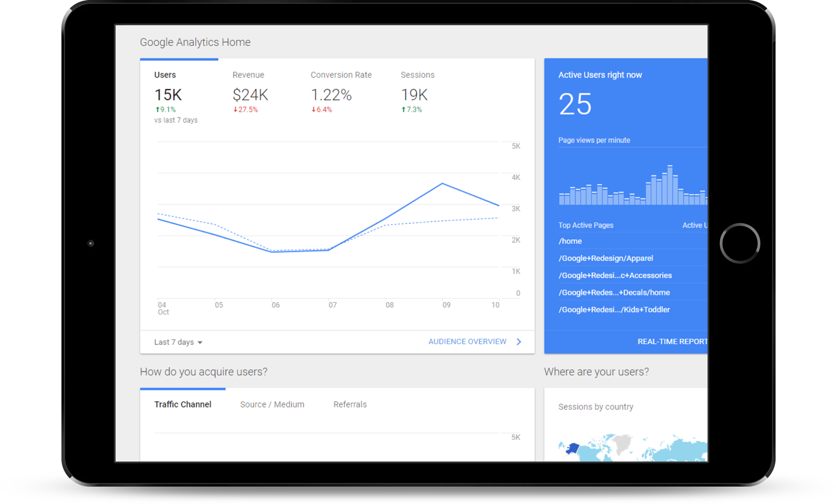Click the Page views per minute bar chart
Screen dimensions: 836x504
click(633, 185)
